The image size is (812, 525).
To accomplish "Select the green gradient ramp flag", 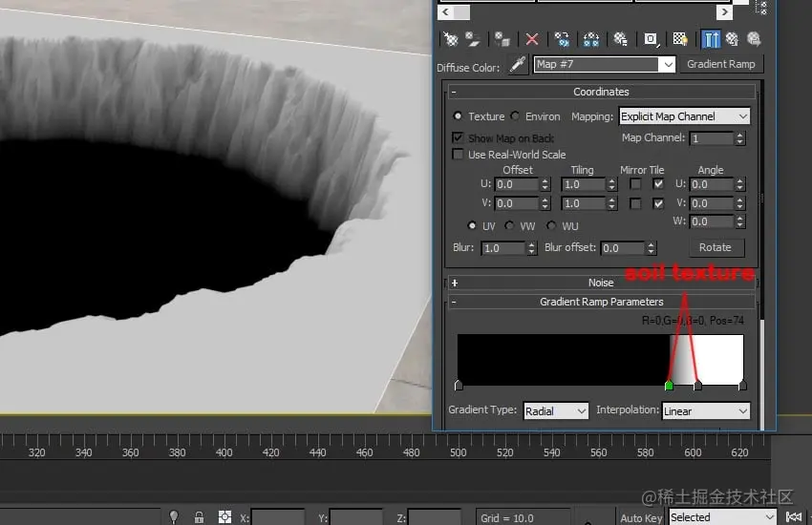I will (x=669, y=386).
